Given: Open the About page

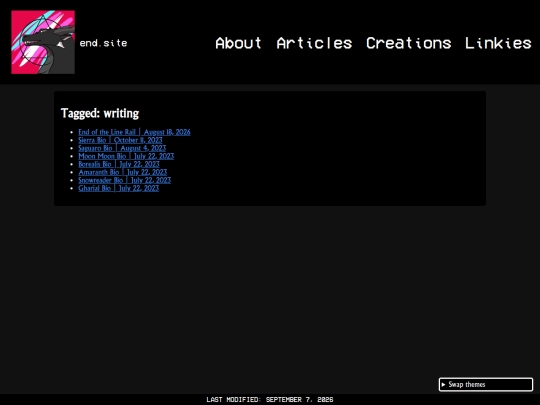Looking at the screenshot, I should pyautogui.click(x=238, y=43).
